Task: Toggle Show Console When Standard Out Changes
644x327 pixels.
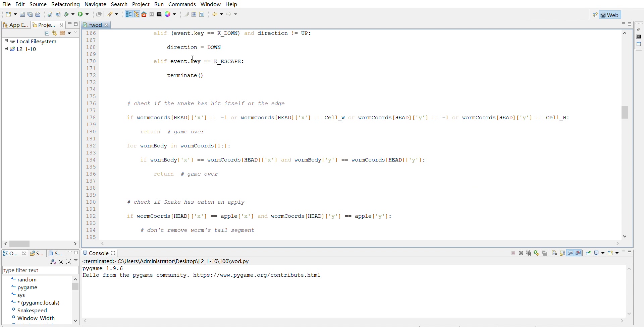Action: tap(571, 254)
